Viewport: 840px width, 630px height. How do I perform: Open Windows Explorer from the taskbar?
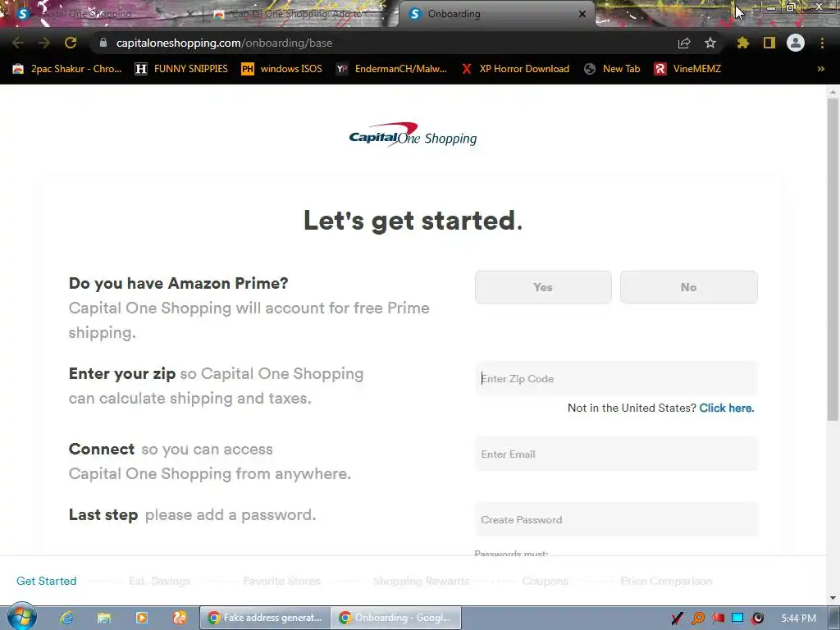click(104, 618)
